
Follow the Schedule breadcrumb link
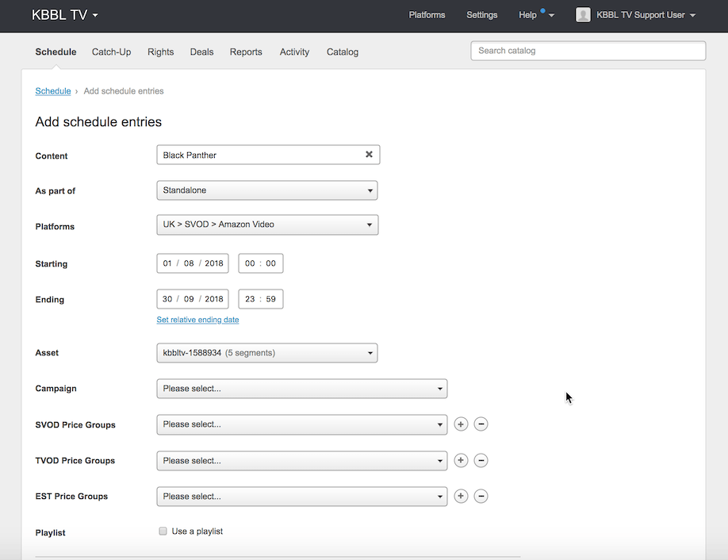(53, 91)
